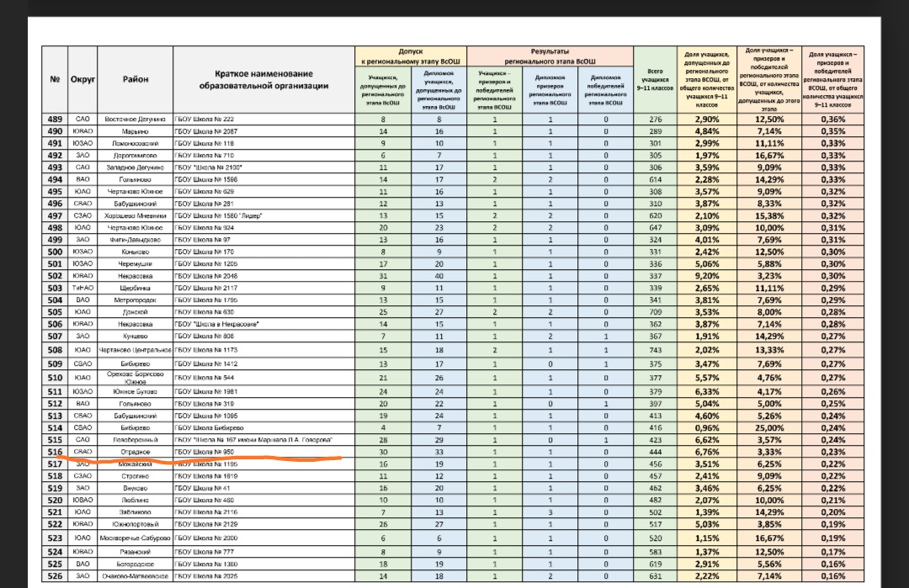Click the 'Школа № 1580 "Лидер"' cell
The height and width of the screenshot is (588, 909).
pos(219,216)
